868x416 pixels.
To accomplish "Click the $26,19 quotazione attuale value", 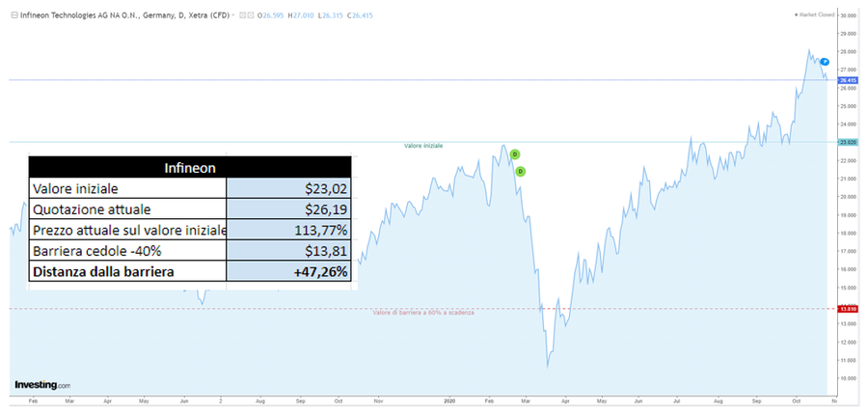I will tap(289, 209).
